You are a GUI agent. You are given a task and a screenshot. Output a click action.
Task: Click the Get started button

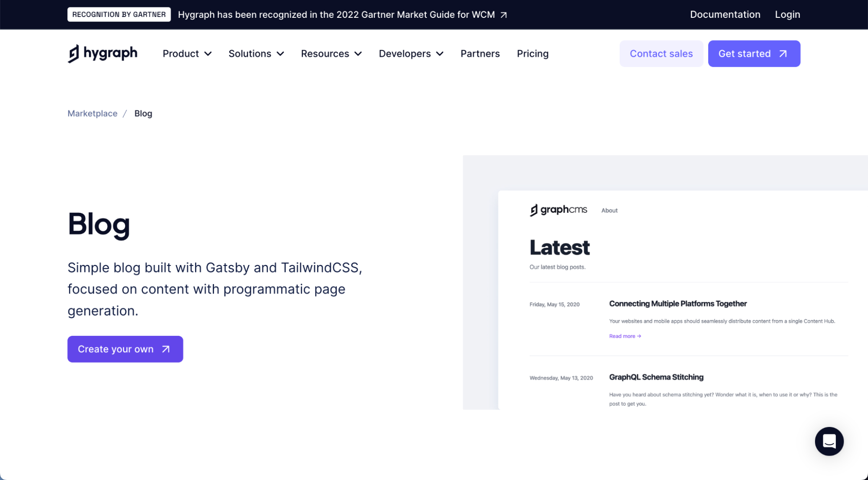(753, 53)
